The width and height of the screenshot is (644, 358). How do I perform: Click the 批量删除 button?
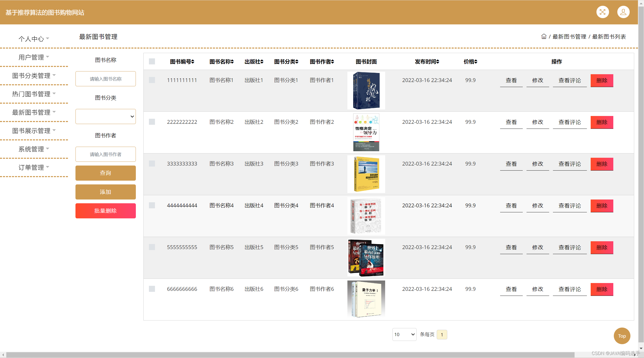[x=106, y=211]
